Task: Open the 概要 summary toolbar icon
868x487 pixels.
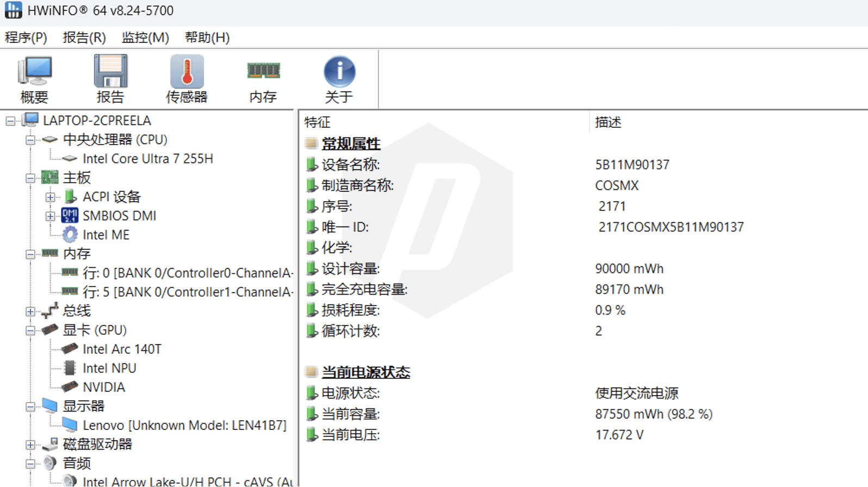Action: click(34, 72)
